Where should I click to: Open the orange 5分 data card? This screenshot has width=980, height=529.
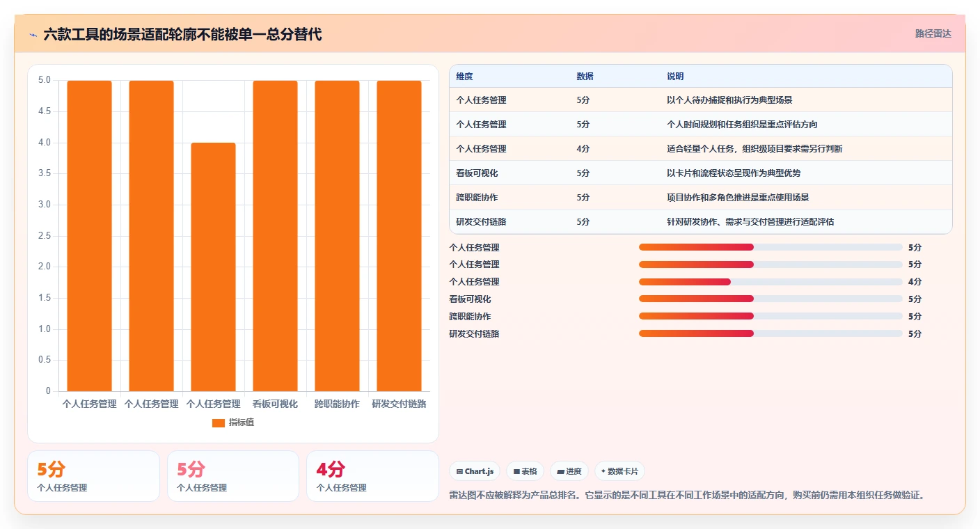93,476
